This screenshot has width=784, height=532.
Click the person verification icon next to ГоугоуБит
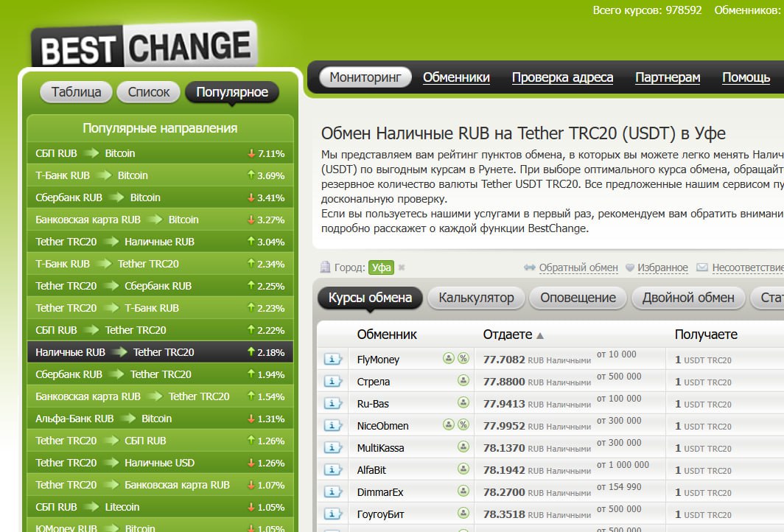click(x=463, y=513)
